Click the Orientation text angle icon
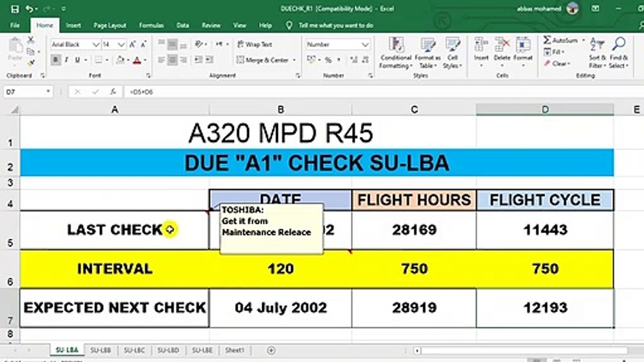644x362 pixels. coord(199,44)
